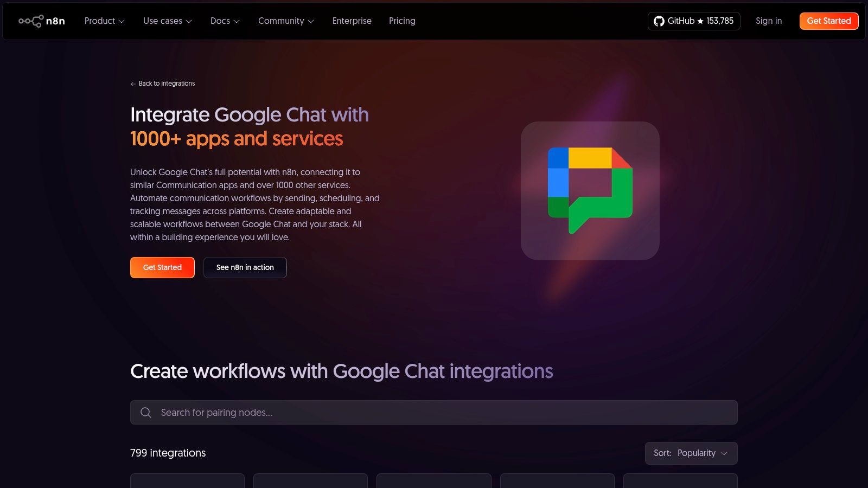
Task: Select the Enterprise menu item
Action: (x=352, y=21)
